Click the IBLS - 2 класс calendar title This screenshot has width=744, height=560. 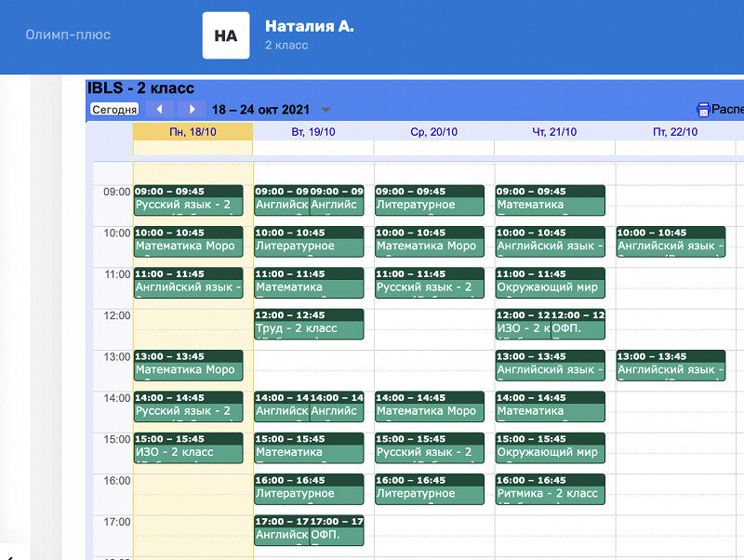click(140, 88)
